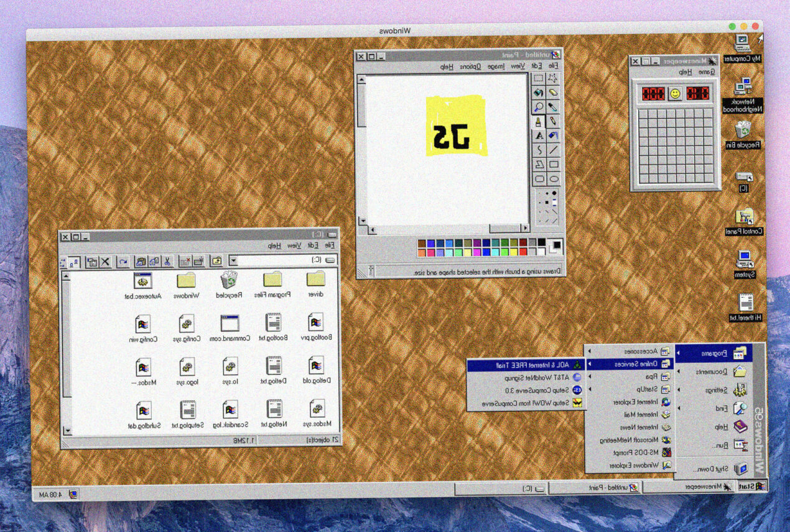
Task: Click Disconnect Net Drive in (C:) toolbar
Action: pyautogui.click(x=185, y=262)
